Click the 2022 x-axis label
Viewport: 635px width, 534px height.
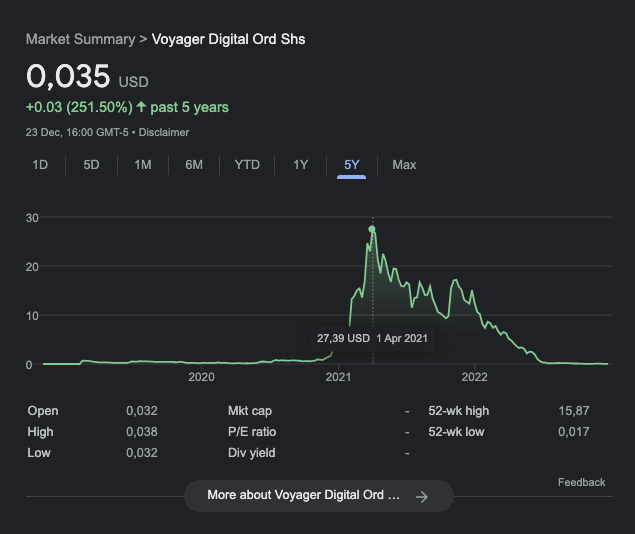[475, 377]
